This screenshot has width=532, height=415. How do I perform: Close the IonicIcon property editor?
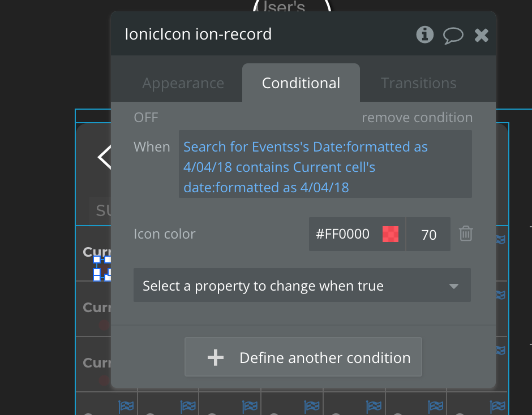(x=481, y=36)
